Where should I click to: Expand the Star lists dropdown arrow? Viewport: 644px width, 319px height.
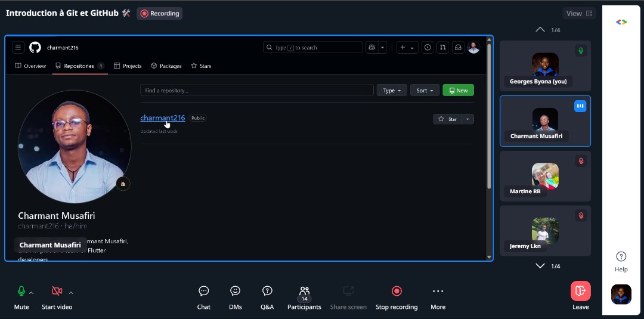[x=467, y=119]
